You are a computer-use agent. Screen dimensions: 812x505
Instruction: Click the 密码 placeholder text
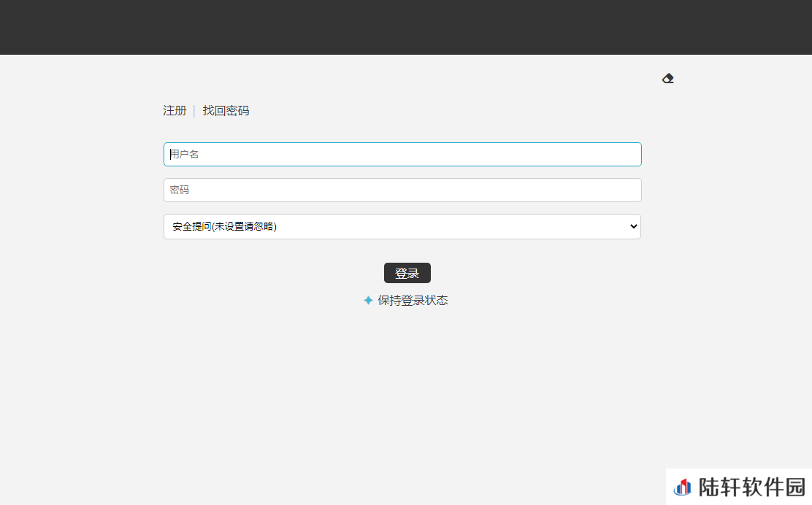pos(180,190)
